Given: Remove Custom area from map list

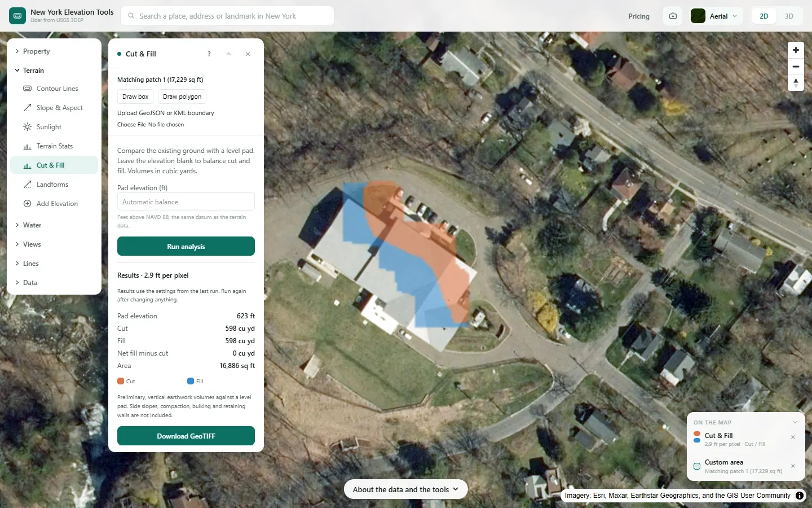Looking at the screenshot, I should click(793, 466).
